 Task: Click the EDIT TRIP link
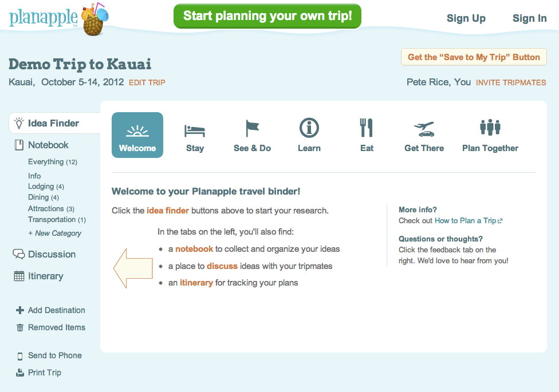[147, 82]
